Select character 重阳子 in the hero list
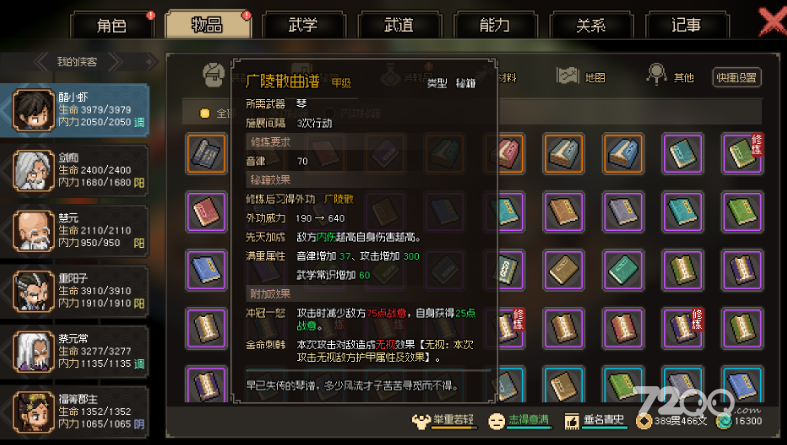The height and width of the screenshot is (445, 787). [x=74, y=291]
